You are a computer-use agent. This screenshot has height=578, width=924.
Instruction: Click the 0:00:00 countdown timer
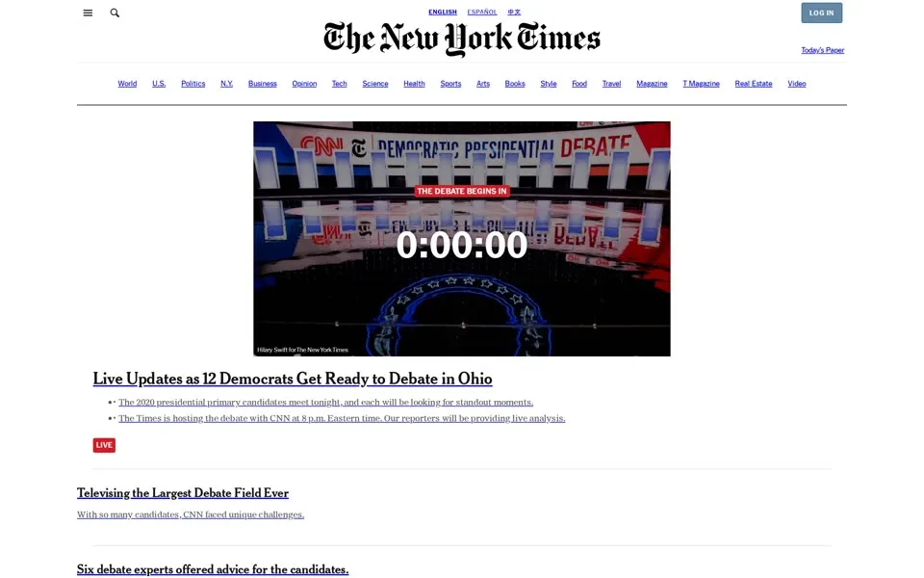point(462,245)
